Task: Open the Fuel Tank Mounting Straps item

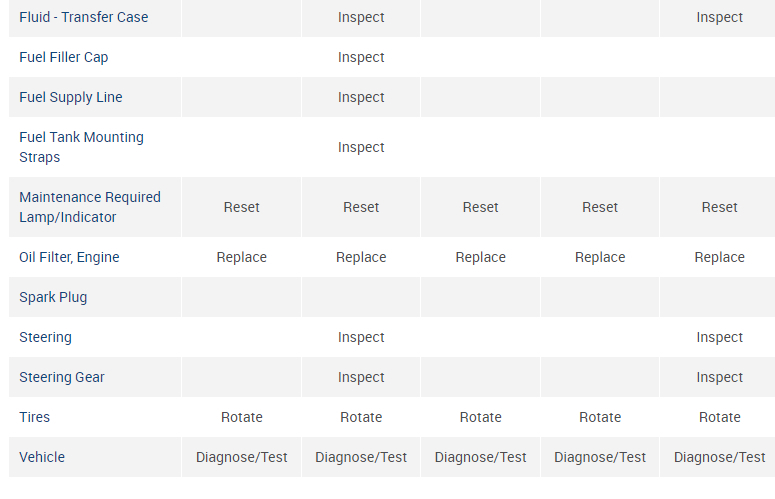Action: (x=81, y=147)
